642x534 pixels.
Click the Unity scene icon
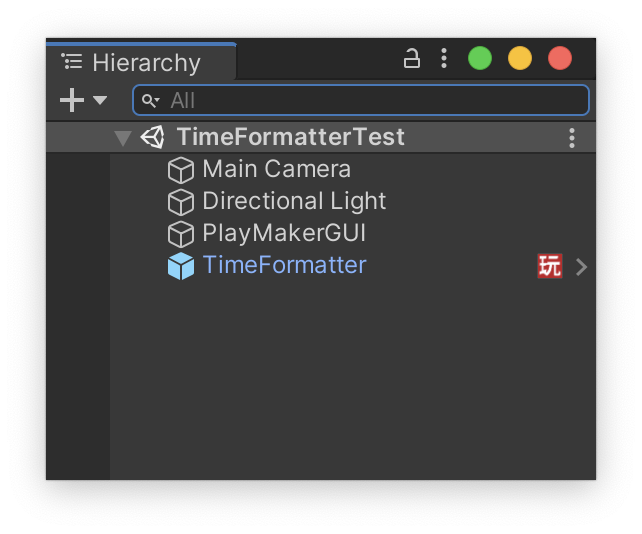coord(153,137)
